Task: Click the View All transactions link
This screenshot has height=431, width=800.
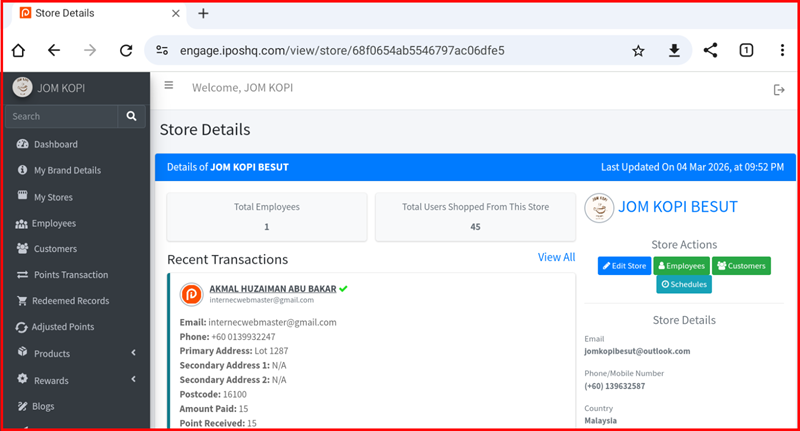Action: tap(556, 257)
